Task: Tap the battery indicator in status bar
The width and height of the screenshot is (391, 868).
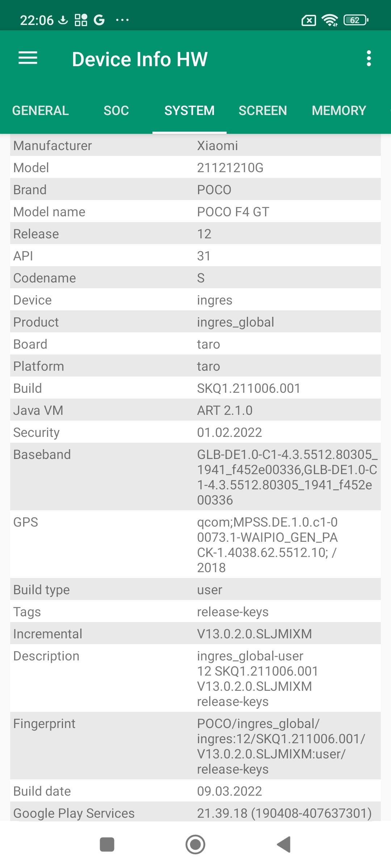Action: pos(356,20)
